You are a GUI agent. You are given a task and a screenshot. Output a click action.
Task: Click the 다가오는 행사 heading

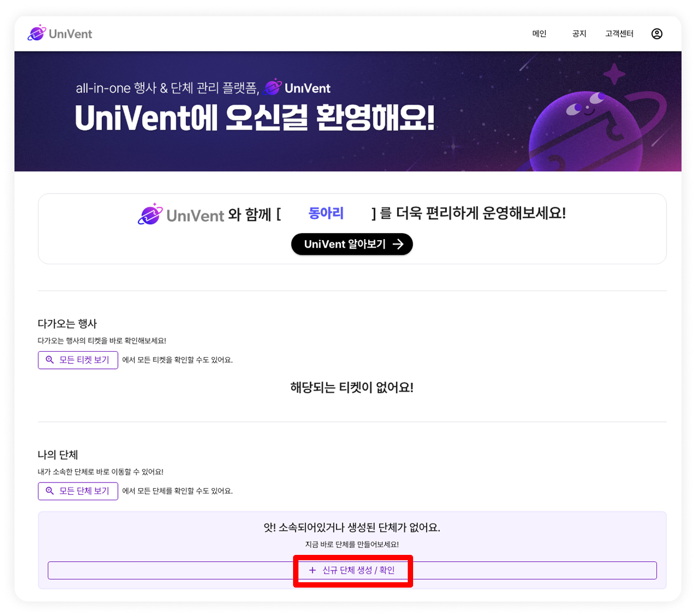(67, 324)
